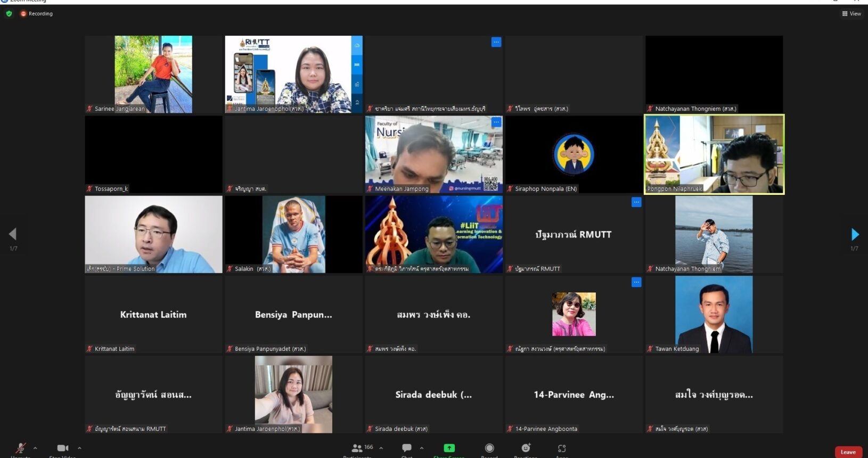The image size is (868, 458).
Task: Click Sirada deebuk (สวส) name label
Action: point(401,429)
